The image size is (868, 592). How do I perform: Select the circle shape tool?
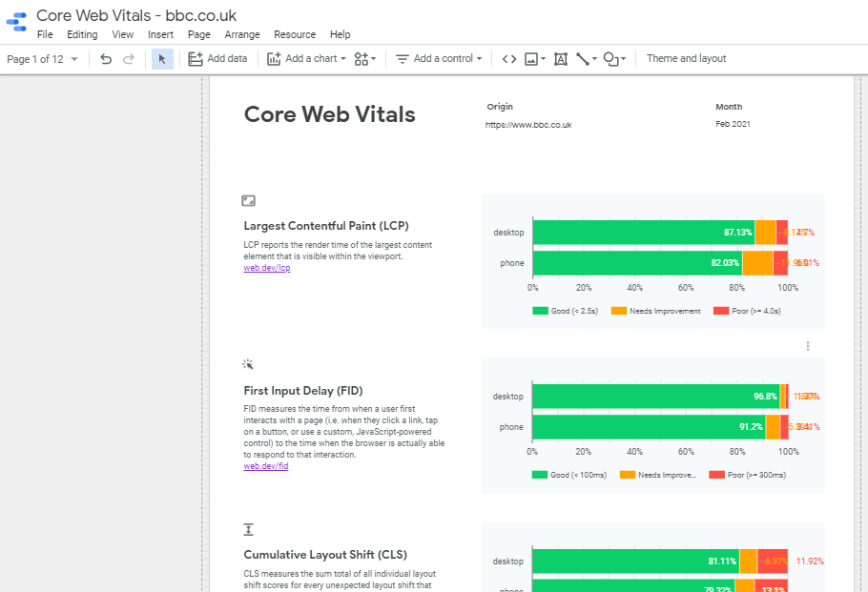point(609,58)
